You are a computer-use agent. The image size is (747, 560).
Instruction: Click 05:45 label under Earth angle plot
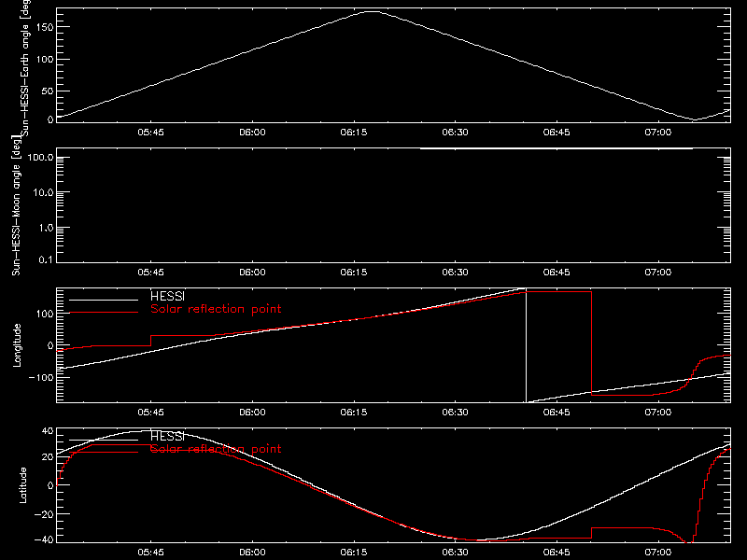151,133
